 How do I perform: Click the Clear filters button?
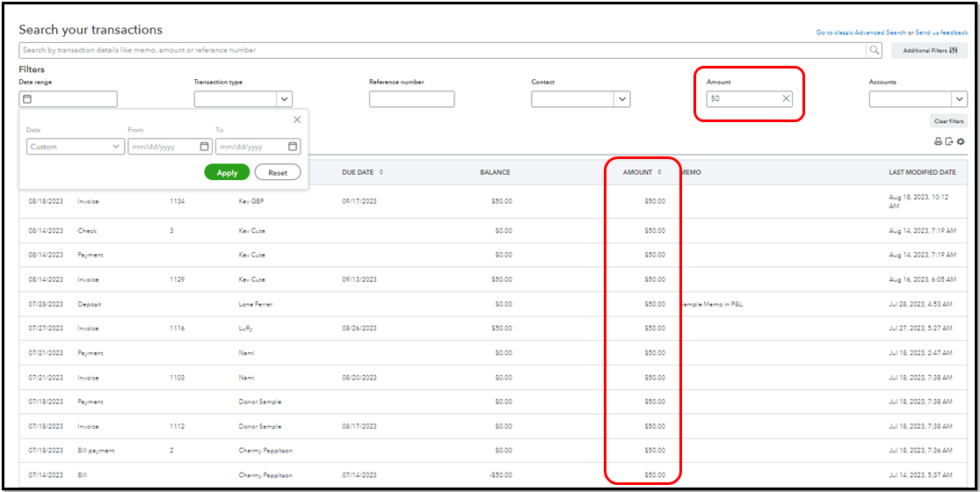[948, 121]
